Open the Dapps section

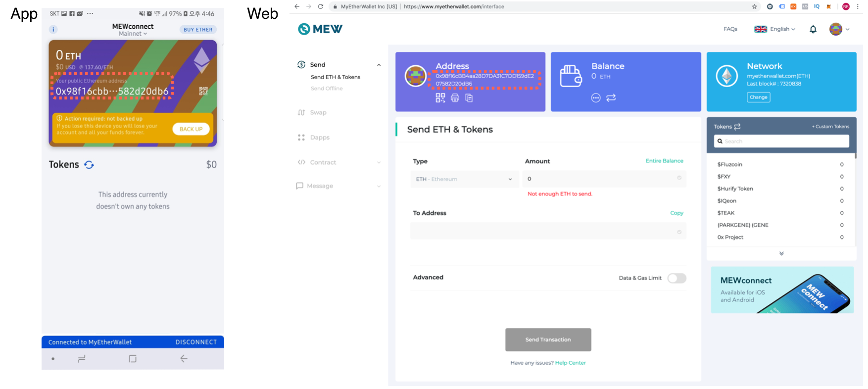(320, 138)
